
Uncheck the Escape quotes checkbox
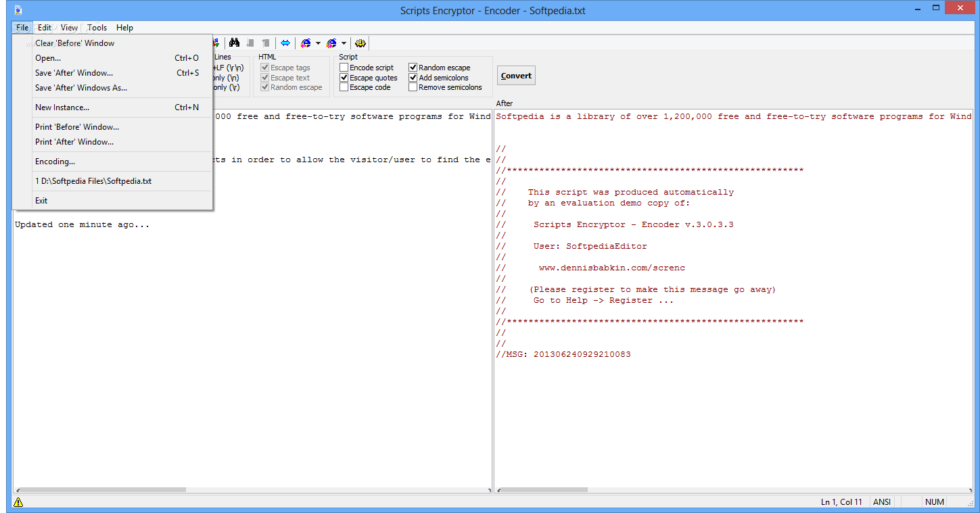point(344,78)
